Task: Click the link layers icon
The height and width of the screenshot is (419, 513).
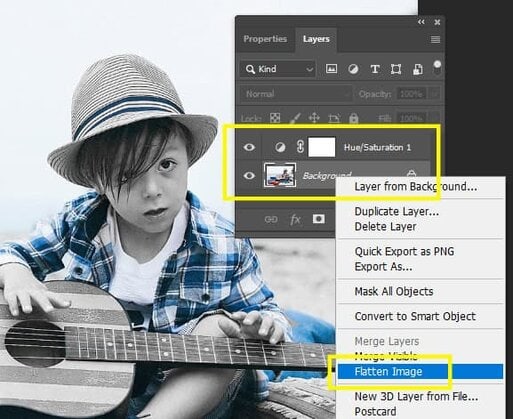Action: point(271,219)
